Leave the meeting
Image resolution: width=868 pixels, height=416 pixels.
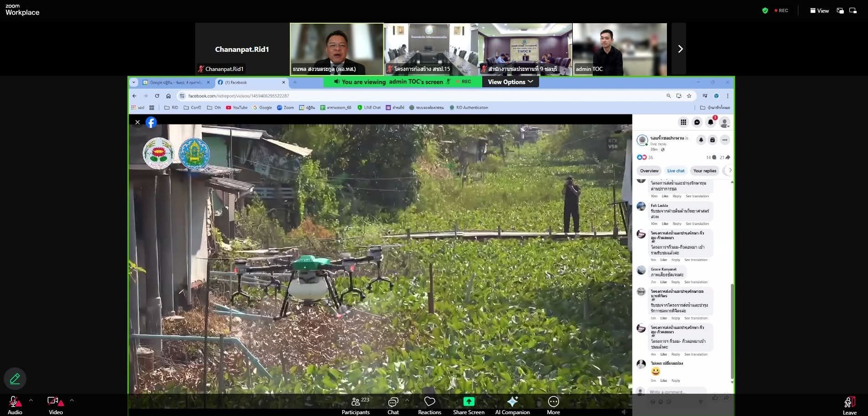[x=849, y=405]
